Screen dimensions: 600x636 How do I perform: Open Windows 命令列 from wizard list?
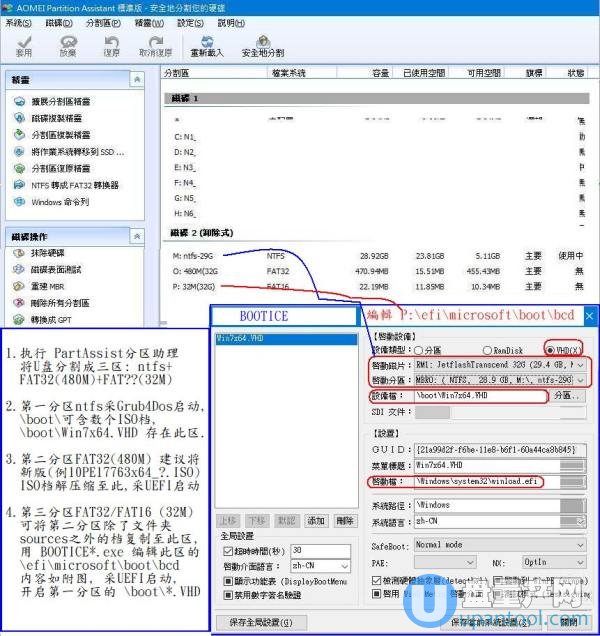coord(58,202)
